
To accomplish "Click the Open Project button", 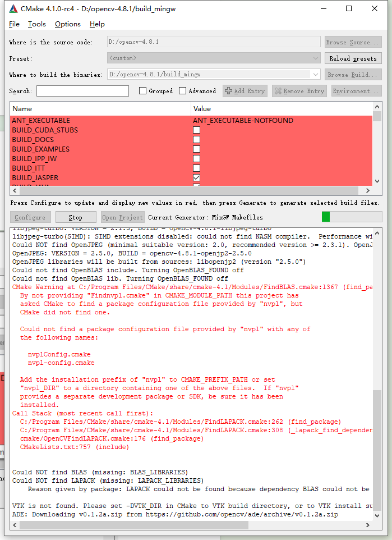I will pyautogui.click(x=122, y=217).
